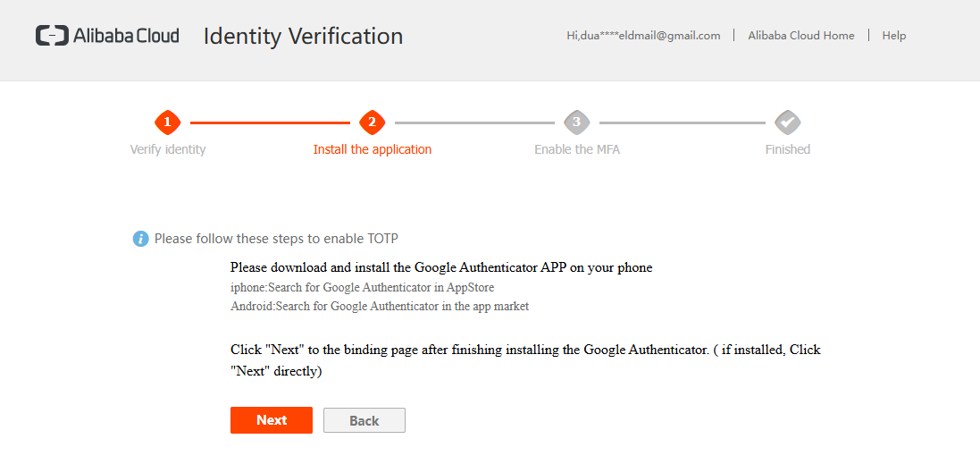
Task: Click the Finished checkmark diamond icon
Action: point(787,122)
